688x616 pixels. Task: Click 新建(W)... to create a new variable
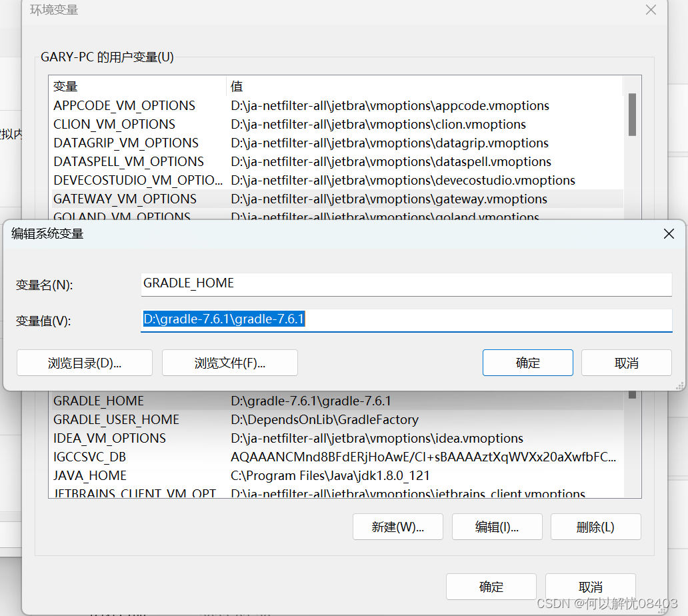(397, 527)
